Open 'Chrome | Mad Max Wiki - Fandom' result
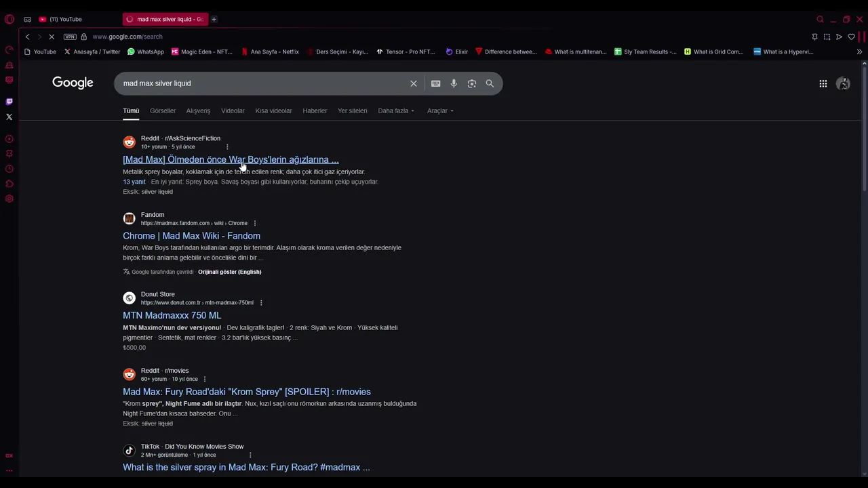This screenshot has height=488, width=868. [x=191, y=236]
